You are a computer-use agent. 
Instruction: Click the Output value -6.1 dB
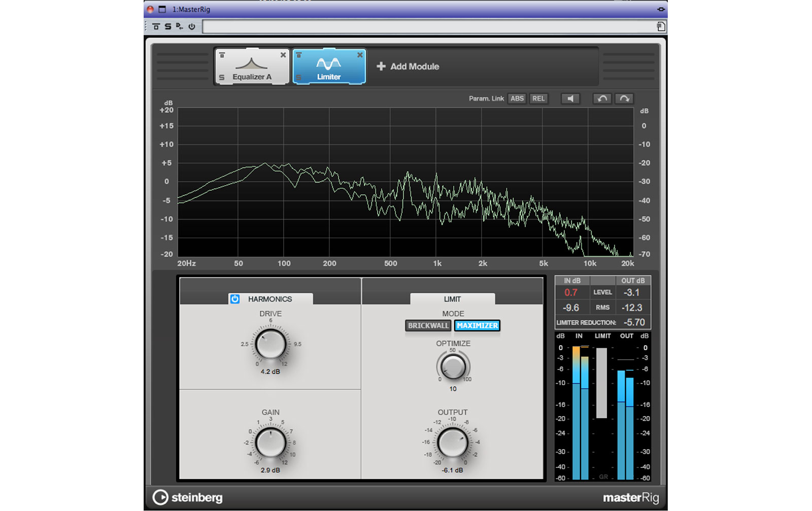click(452, 470)
